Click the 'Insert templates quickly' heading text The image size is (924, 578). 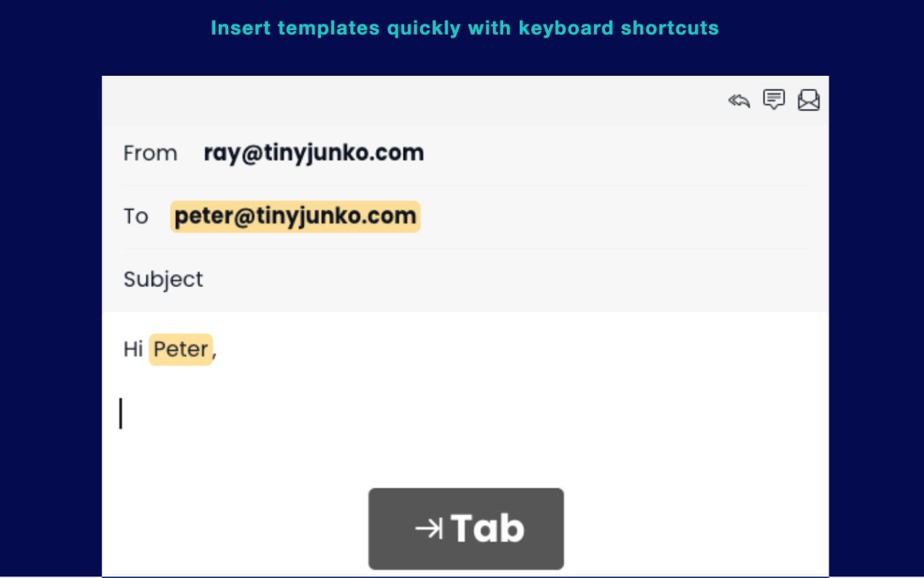click(x=464, y=28)
